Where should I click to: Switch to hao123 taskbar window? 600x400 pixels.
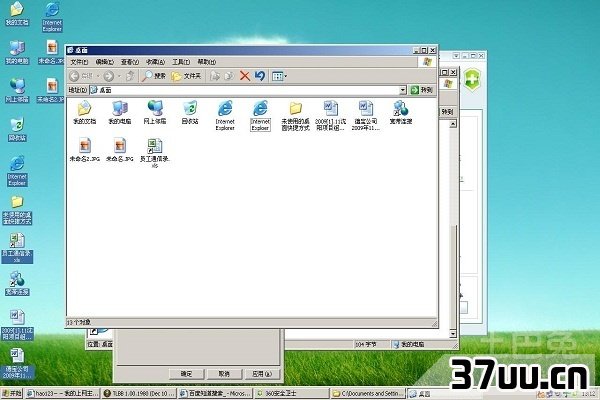63,393
